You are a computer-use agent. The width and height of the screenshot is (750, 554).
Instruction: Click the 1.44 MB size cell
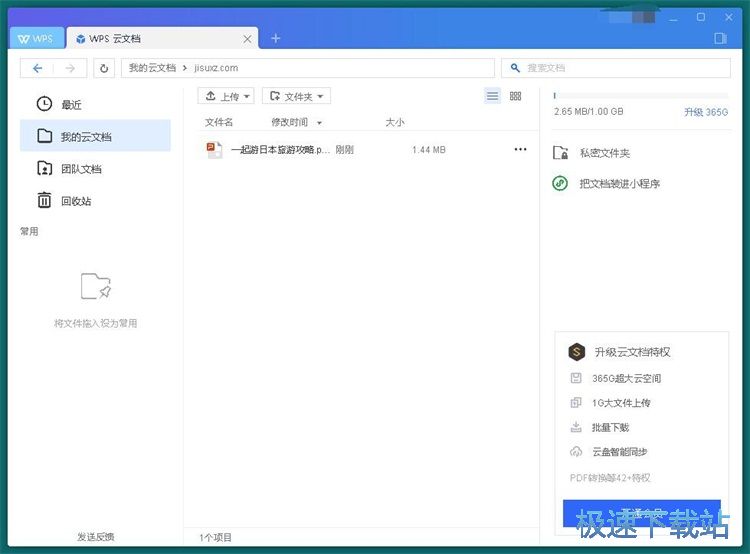(429, 150)
